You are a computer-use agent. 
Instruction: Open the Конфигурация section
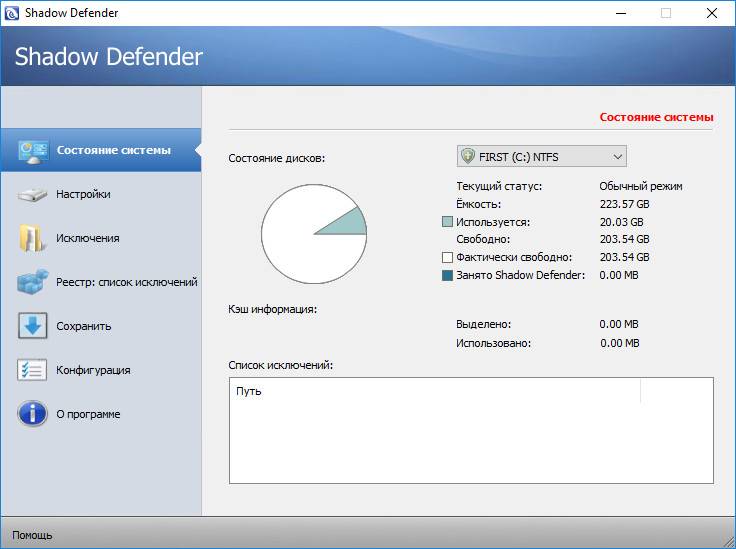coord(101,370)
